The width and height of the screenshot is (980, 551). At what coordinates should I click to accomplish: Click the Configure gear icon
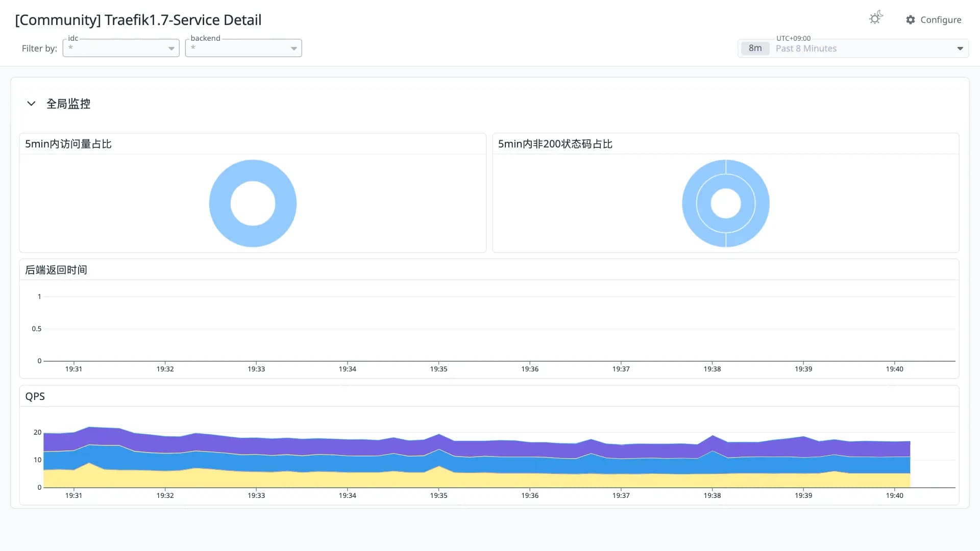[x=911, y=20]
